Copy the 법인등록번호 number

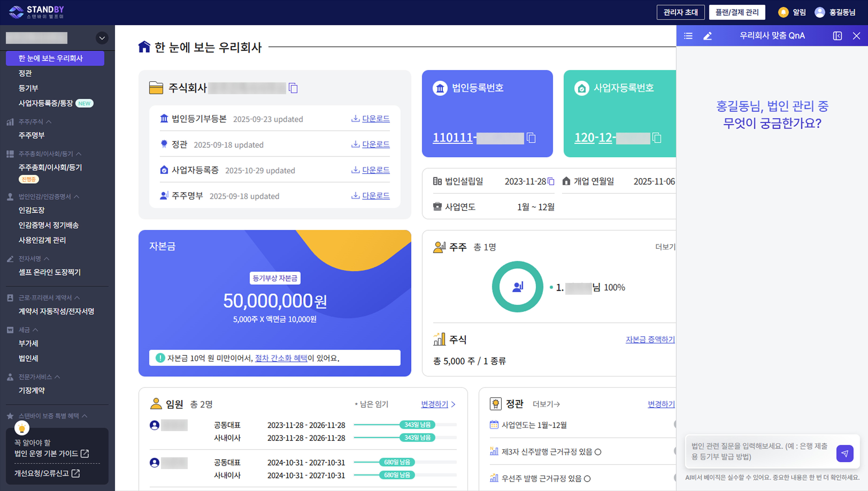click(531, 138)
